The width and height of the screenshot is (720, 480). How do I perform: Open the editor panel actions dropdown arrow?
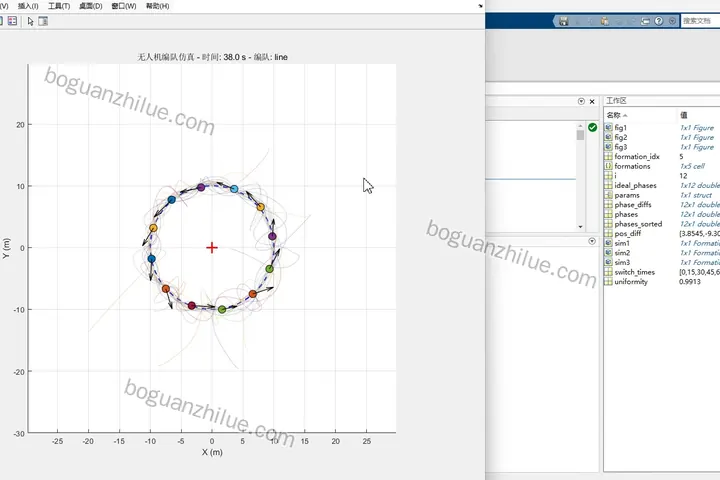tap(581, 102)
